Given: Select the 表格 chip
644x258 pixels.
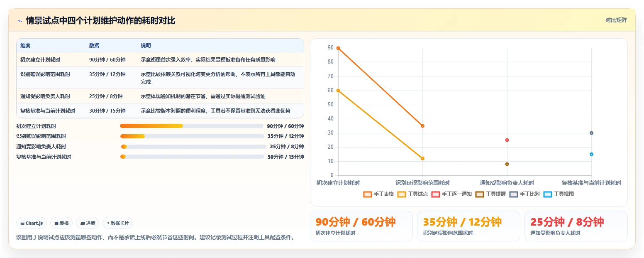Looking at the screenshot, I should (61, 223).
